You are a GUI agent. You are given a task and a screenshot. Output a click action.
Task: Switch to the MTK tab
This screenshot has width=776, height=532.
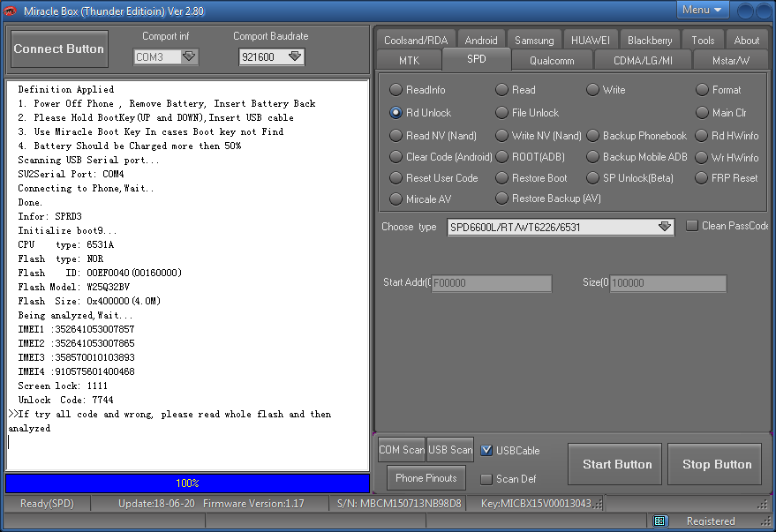click(410, 60)
